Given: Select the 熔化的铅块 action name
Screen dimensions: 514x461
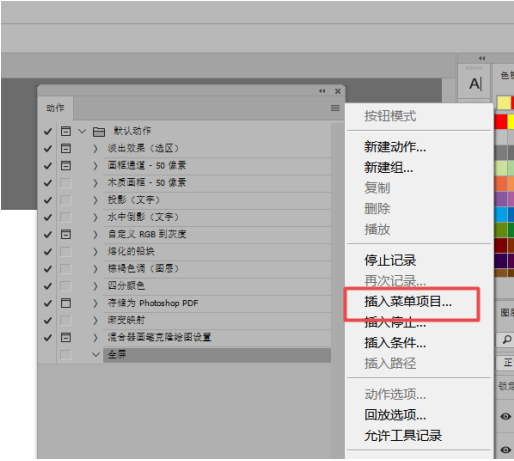Looking at the screenshot, I should coord(131,251).
